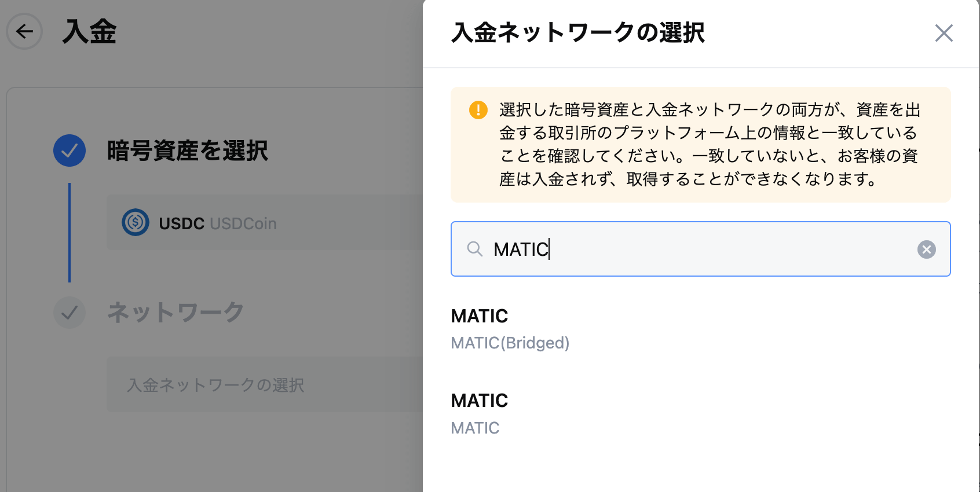980x492 pixels.
Task: Click the ネットワーク step heading
Action: pos(175,313)
